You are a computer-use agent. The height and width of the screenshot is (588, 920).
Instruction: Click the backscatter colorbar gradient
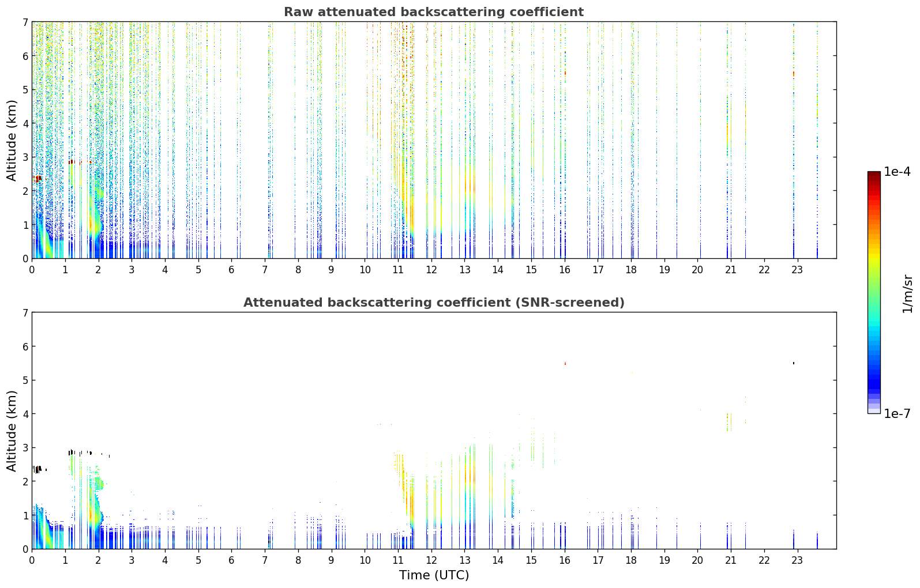coord(874,292)
